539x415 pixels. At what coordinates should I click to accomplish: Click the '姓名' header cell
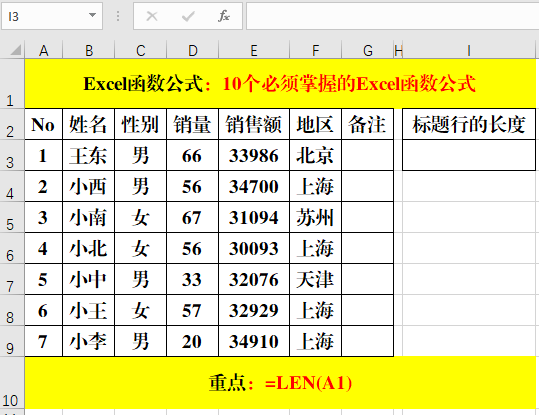pyautogui.click(x=89, y=124)
